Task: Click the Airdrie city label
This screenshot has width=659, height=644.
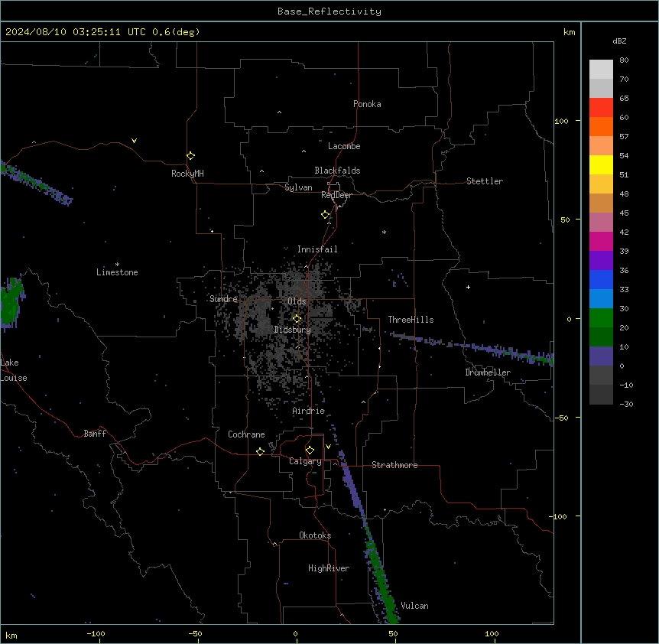Action: pos(309,411)
